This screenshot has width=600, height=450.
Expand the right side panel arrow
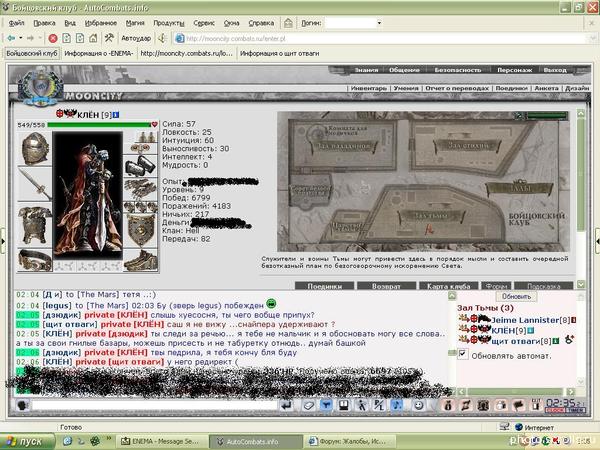pos(597,241)
